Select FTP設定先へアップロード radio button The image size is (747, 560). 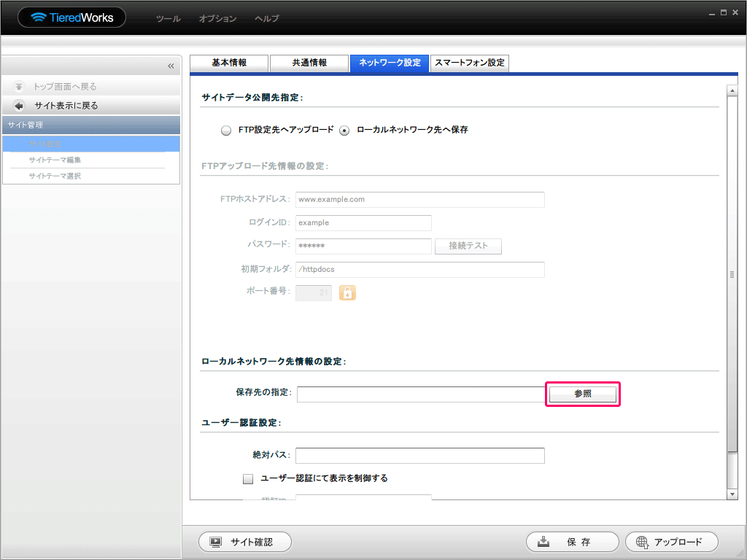[225, 131]
